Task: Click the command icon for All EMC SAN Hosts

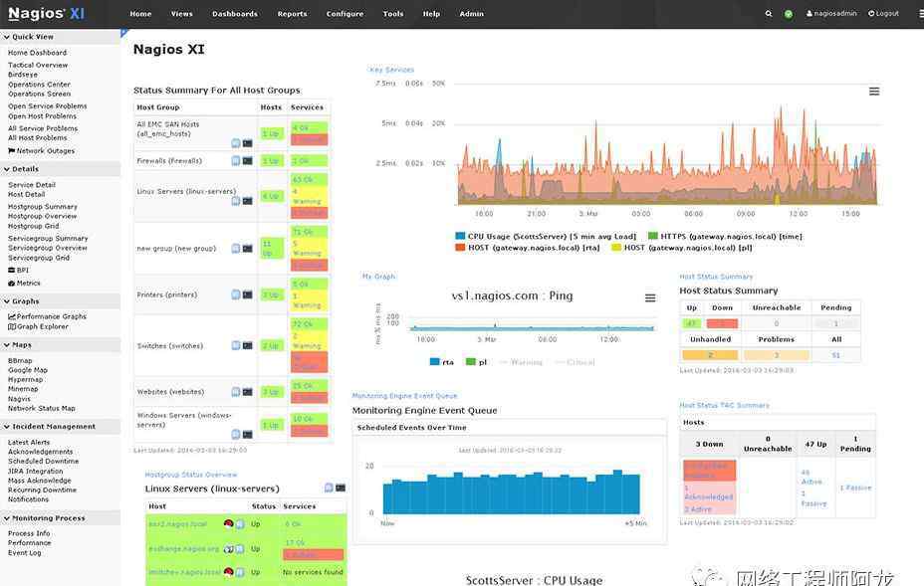Action: click(x=248, y=143)
